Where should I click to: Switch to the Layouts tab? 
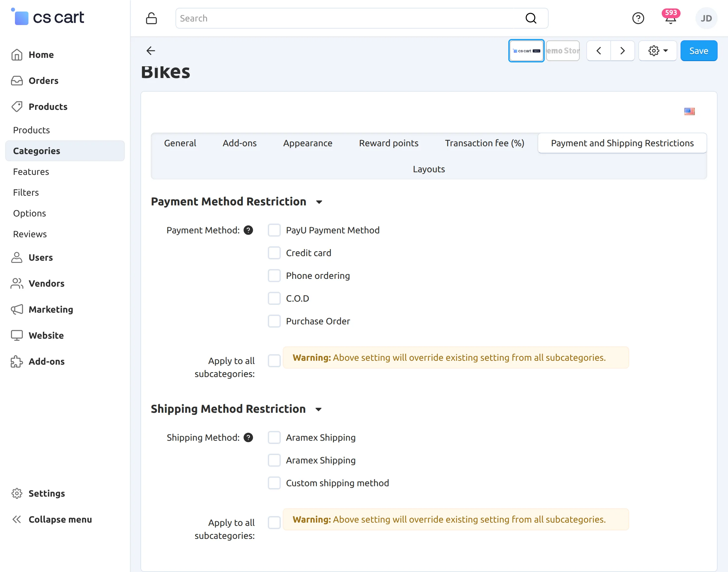429,169
